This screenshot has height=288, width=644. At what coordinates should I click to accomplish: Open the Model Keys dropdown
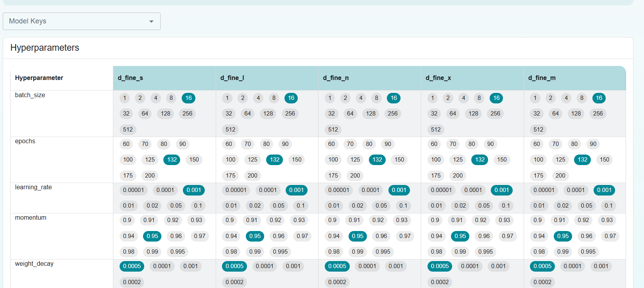(x=81, y=21)
